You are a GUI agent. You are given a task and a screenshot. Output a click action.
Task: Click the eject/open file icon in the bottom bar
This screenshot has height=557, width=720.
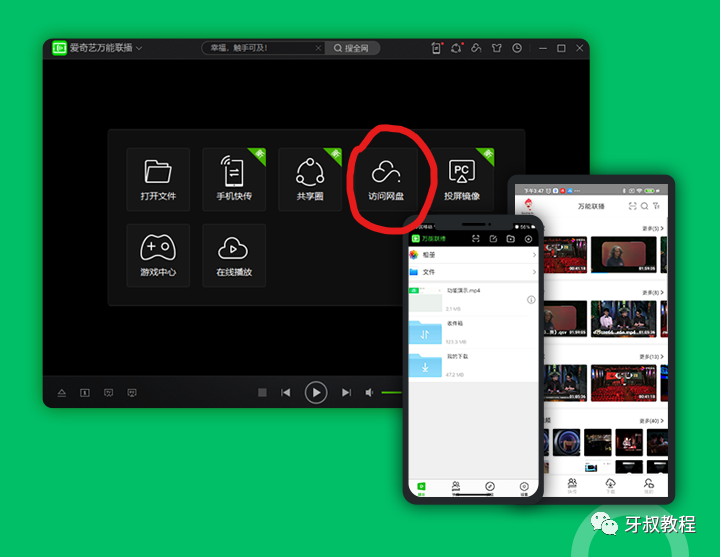(x=62, y=393)
